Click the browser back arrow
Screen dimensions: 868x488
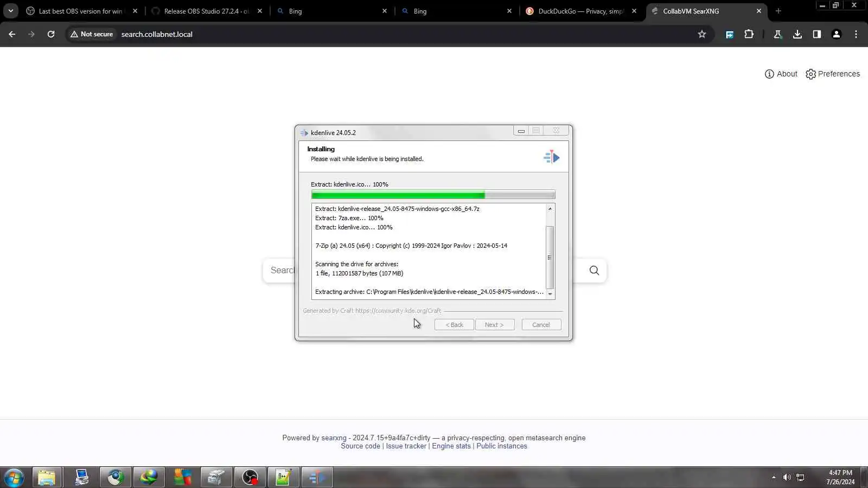12,34
